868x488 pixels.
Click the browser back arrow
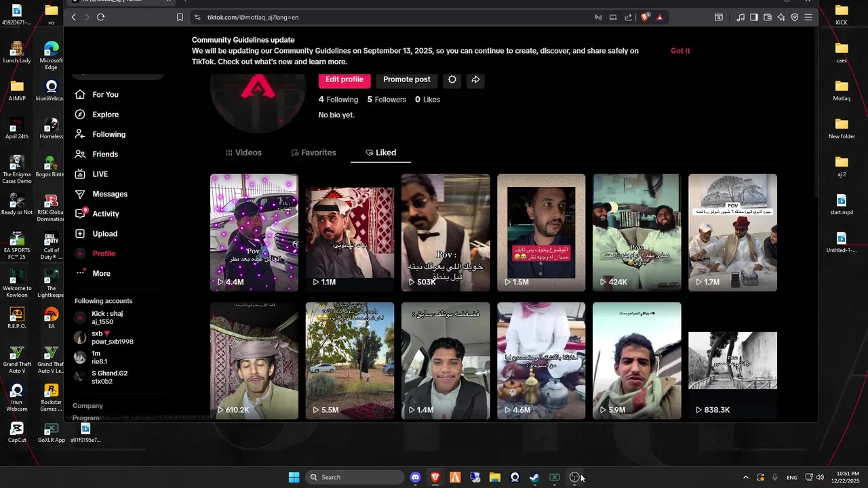tap(74, 17)
